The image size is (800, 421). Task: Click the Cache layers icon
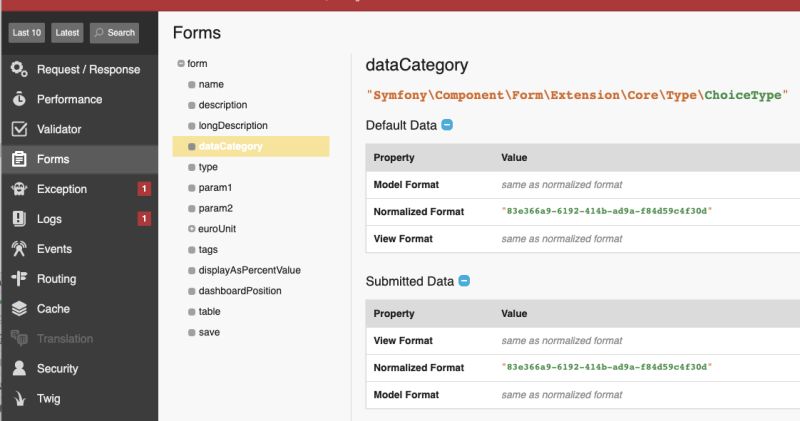click(x=19, y=309)
